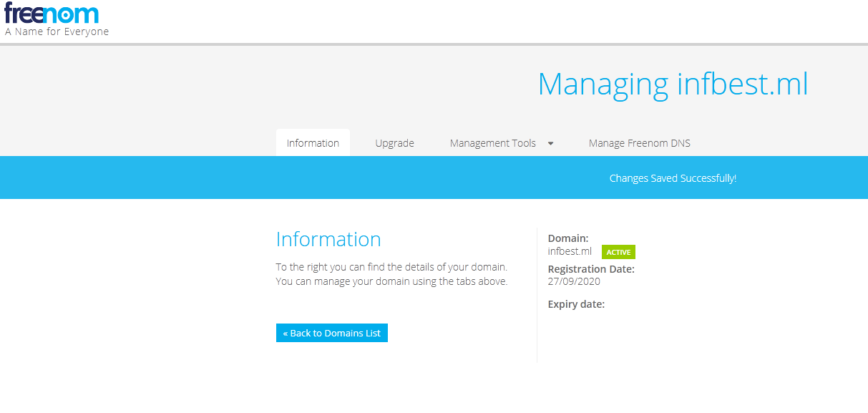The width and height of the screenshot is (868, 413).
Task: Click the A Name for Everyone tagline
Action: (x=57, y=31)
